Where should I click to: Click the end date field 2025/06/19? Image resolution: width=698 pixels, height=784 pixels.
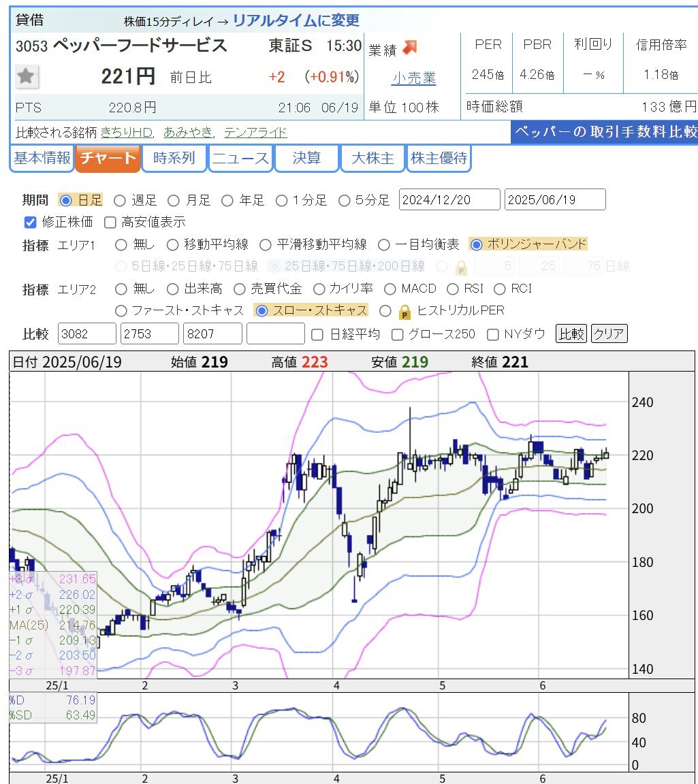click(555, 200)
